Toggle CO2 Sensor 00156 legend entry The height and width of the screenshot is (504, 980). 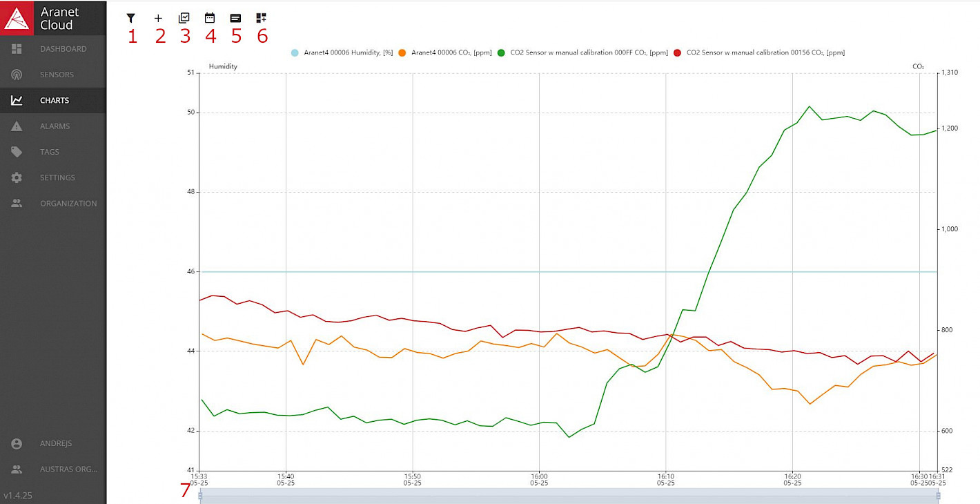[759, 52]
